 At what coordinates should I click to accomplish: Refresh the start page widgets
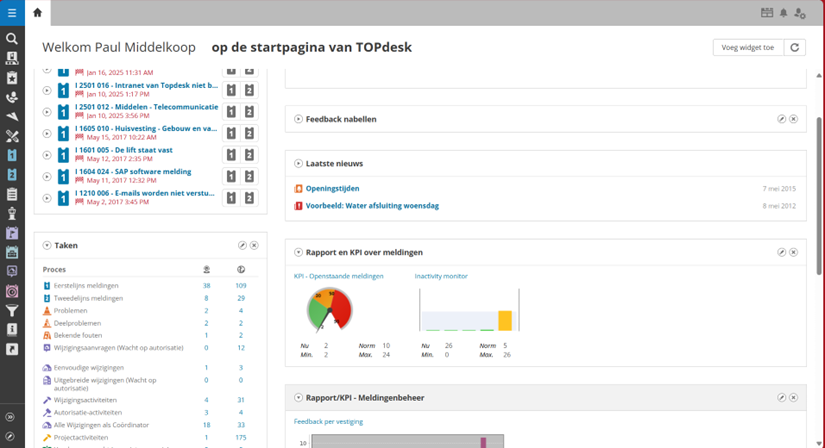795,47
